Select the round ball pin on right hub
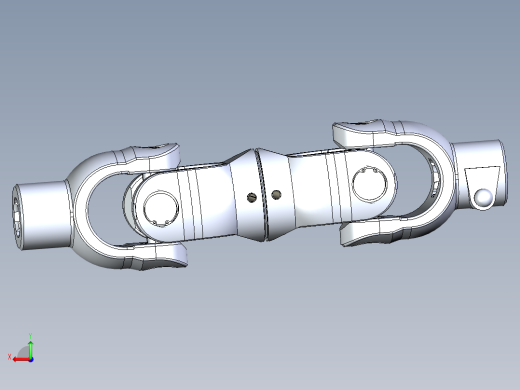The height and width of the screenshot is (390, 520). coord(483,198)
